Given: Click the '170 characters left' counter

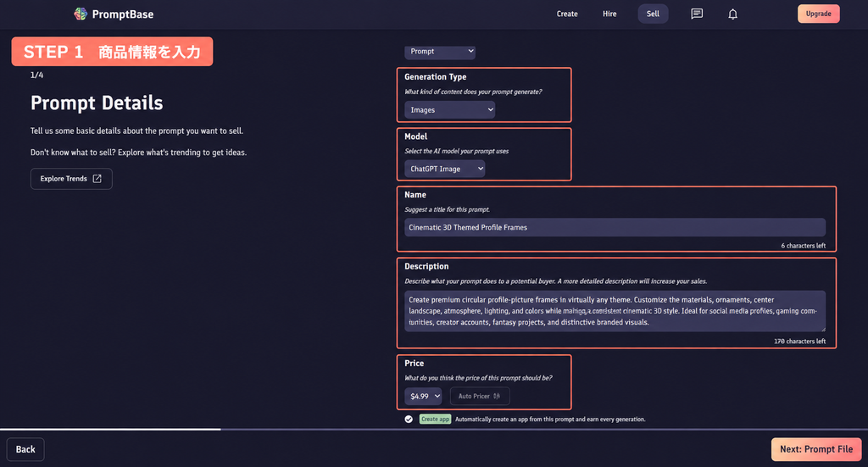Looking at the screenshot, I should [x=799, y=342].
